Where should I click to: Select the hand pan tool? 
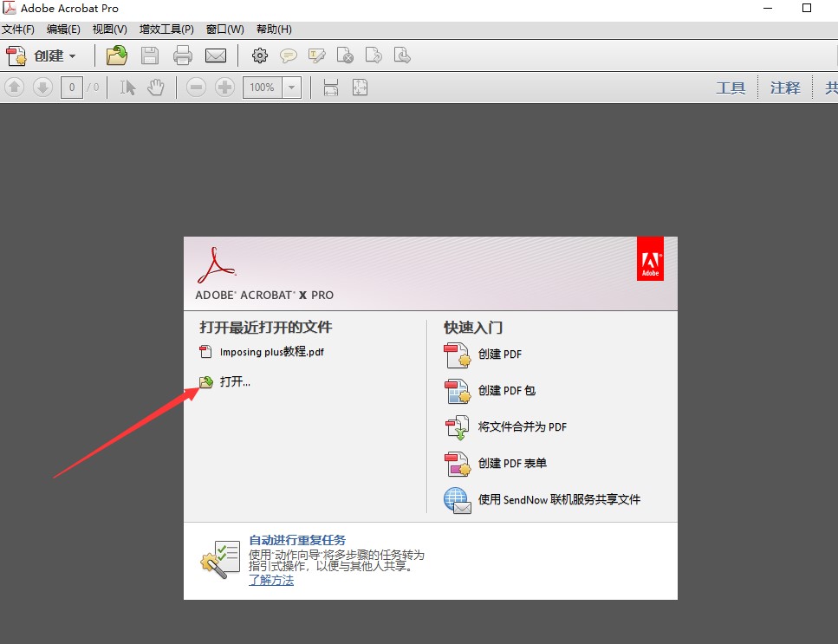point(155,88)
